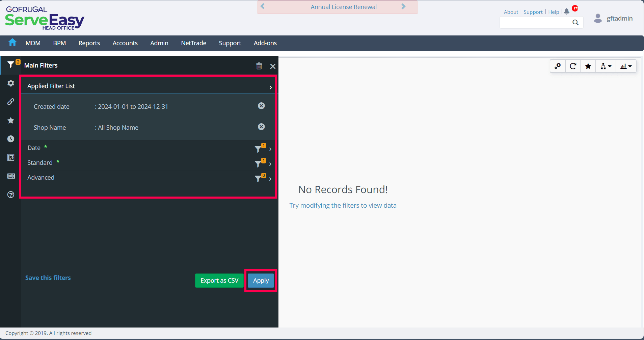
Task: Open the About link in header
Action: (511, 12)
